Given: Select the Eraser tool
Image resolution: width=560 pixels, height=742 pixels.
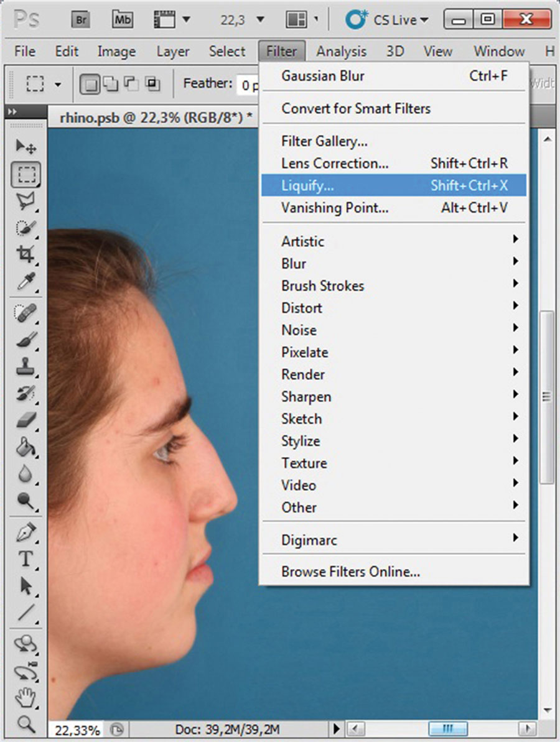Looking at the screenshot, I should pyautogui.click(x=26, y=420).
